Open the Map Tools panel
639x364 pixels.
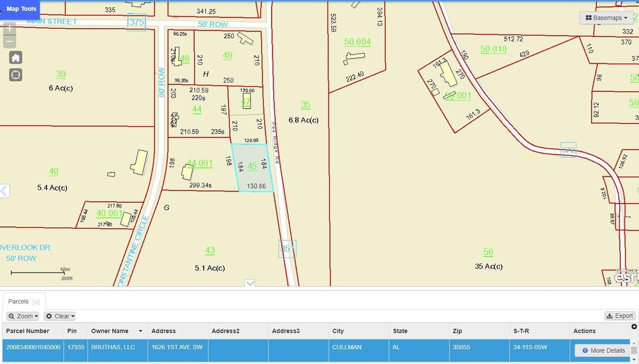21,9
